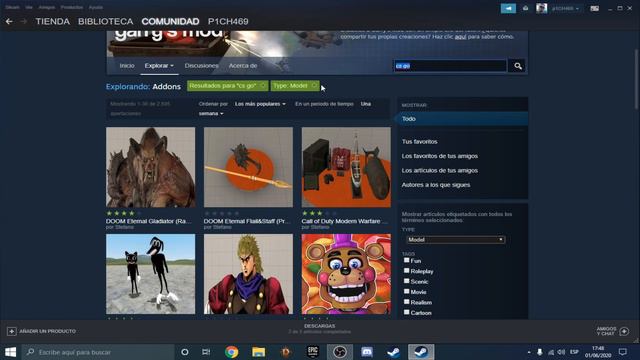The image size is (640, 360).
Task: Open DOOM Eternal Gladiator thumbnail
Action: point(151,167)
